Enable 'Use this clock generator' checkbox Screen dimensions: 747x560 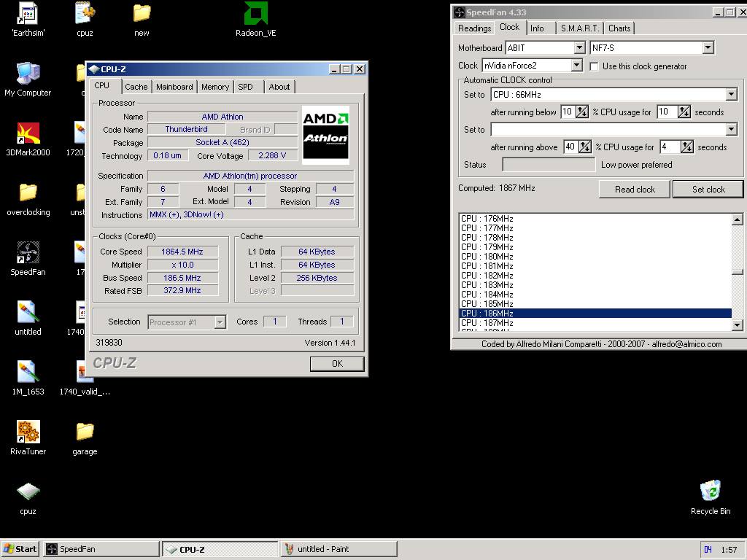click(594, 66)
